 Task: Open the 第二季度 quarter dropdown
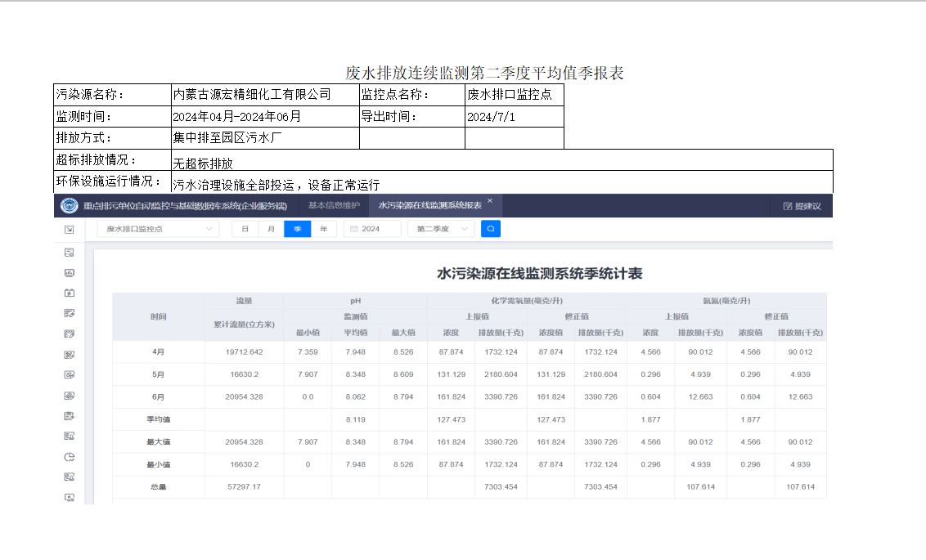click(441, 229)
